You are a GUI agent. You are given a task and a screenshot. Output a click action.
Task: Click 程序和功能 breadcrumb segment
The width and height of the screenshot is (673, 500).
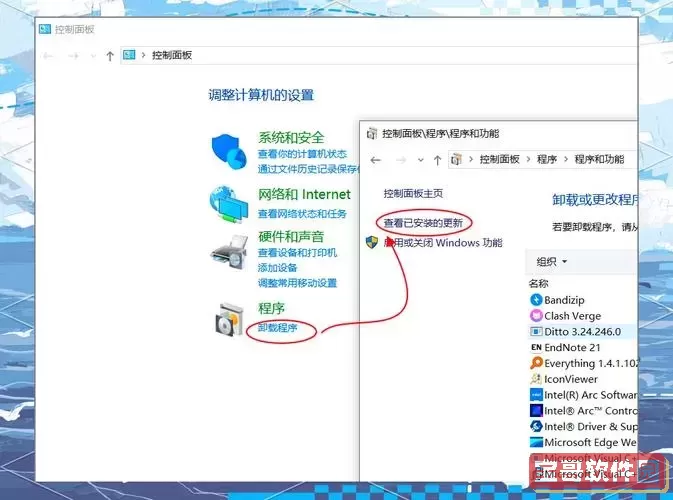pos(599,160)
